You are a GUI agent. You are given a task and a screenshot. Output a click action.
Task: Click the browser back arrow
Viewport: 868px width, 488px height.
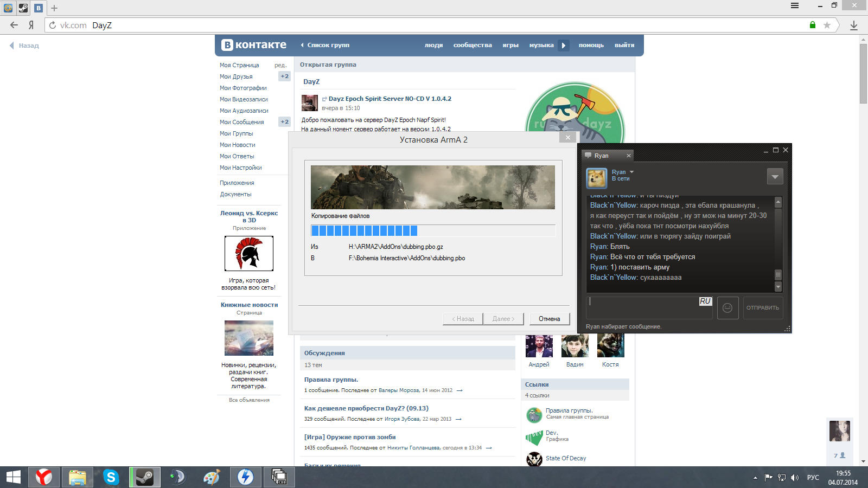14,25
